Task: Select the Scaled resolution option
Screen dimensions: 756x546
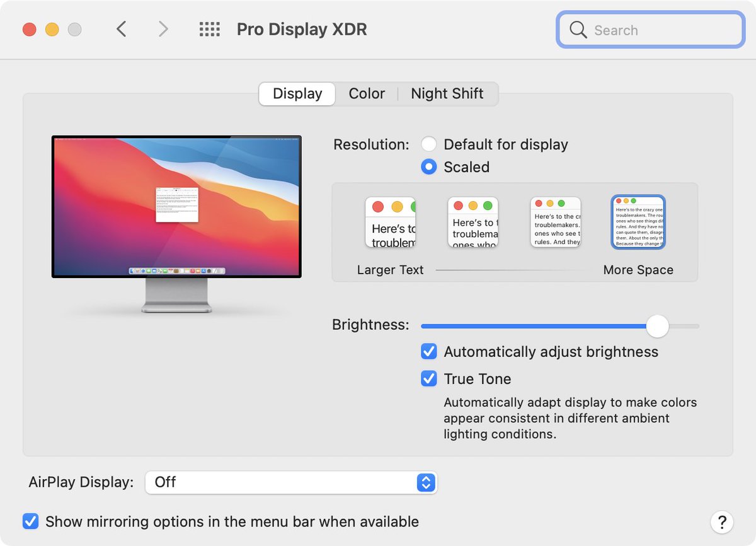Action: click(x=429, y=167)
